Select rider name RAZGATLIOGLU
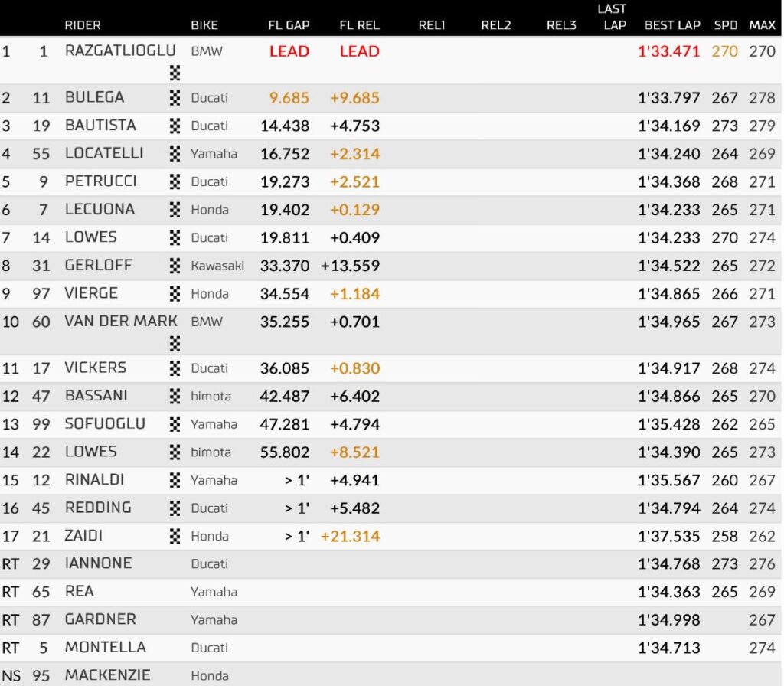The height and width of the screenshot is (686, 784). [120, 51]
